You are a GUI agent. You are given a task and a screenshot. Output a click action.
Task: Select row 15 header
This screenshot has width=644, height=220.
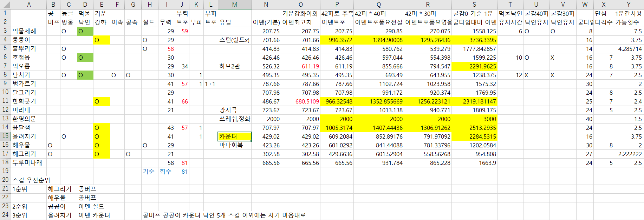[5, 136]
